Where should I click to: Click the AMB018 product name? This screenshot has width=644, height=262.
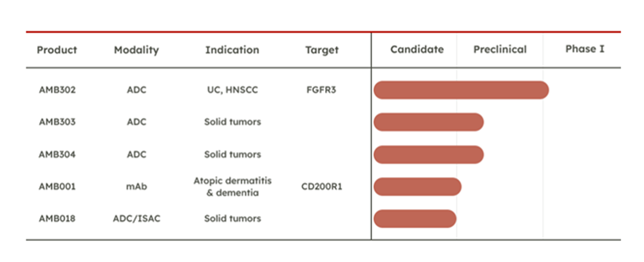coord(57,218)
